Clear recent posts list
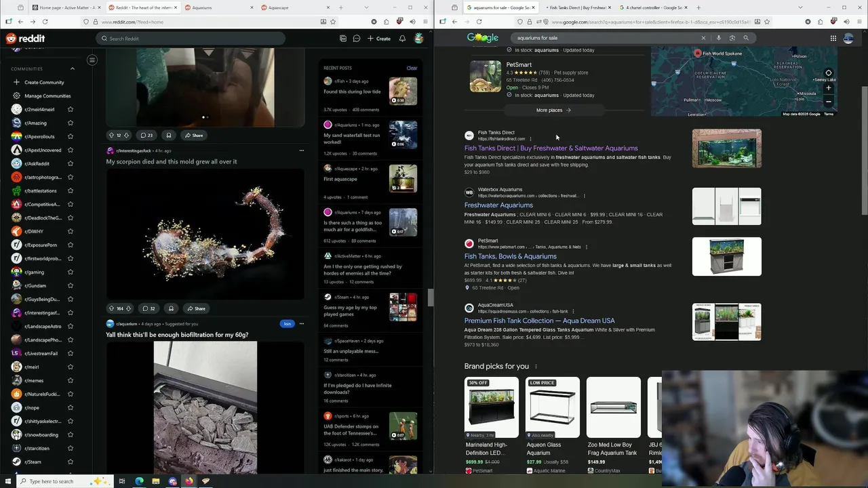The width and height of the screenshot is (868, 488). 412,68
